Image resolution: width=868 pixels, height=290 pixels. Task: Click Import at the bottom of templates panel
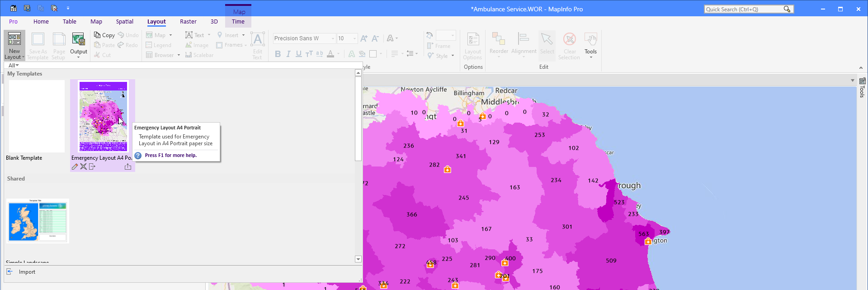coord(27,272)
